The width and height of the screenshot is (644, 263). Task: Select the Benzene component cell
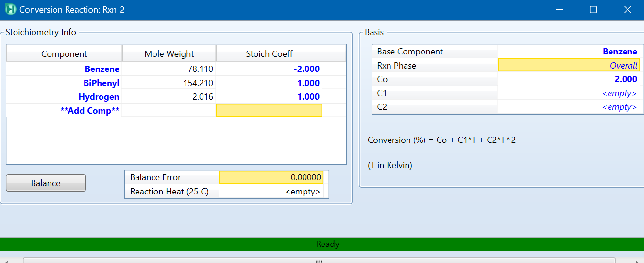coord(64,69)
